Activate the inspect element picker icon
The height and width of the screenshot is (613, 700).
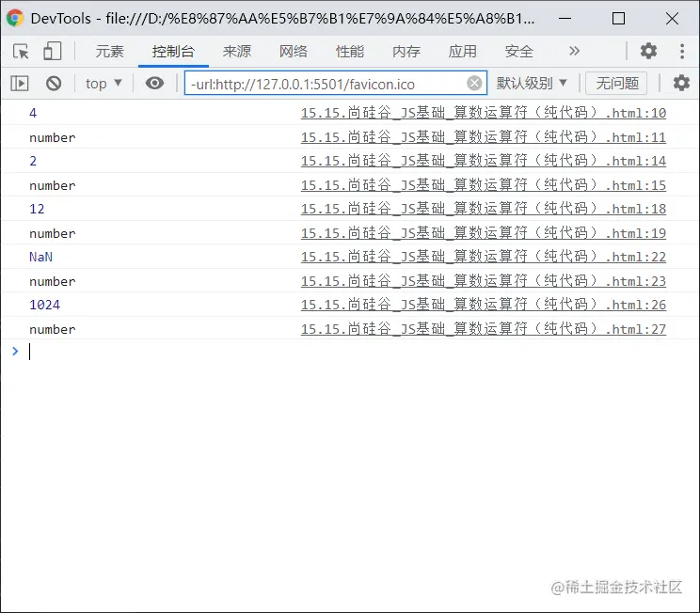[x=21, y=52]
